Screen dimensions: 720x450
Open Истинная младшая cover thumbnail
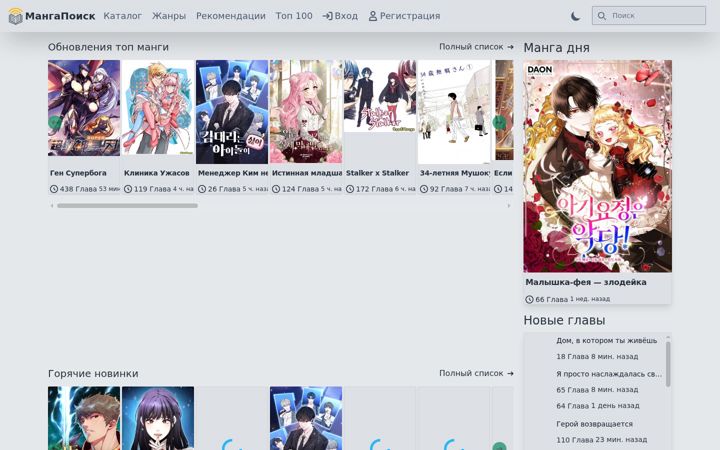coord(306,112)
